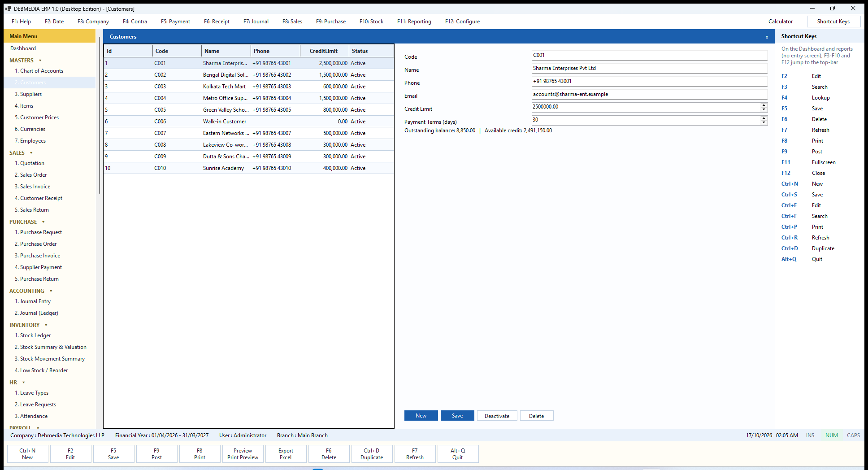Close the Customers panel with x
The image size is (868, 470).
[767, 37]
